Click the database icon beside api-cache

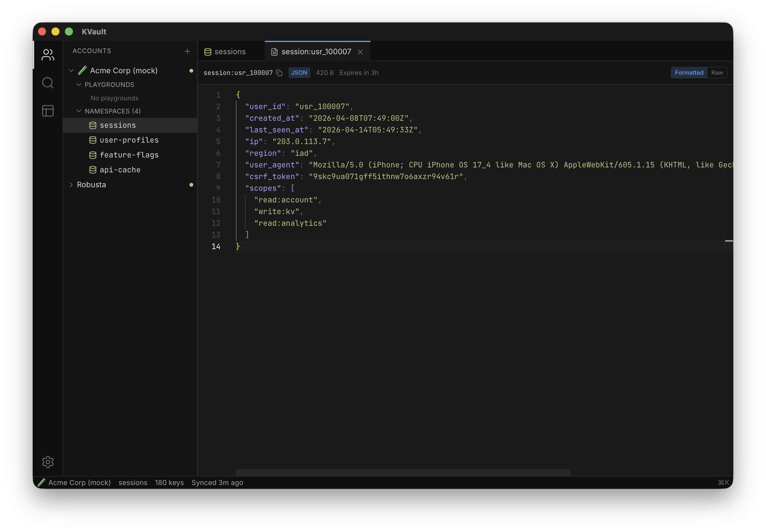click(x=93, y=170)
